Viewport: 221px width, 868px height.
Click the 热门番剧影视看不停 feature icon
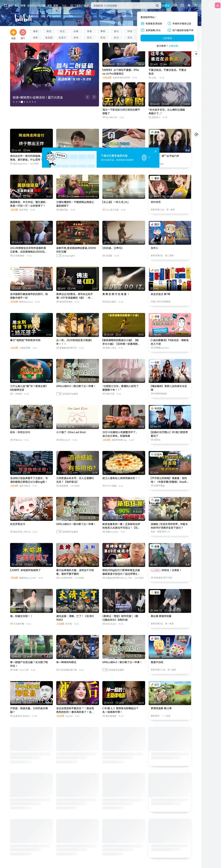169,30
